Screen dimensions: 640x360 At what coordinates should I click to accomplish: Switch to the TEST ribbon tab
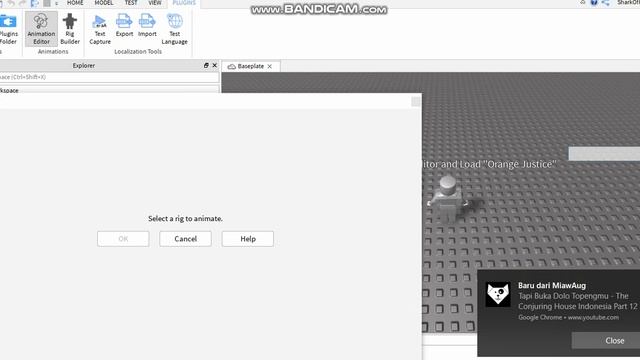click(131, 3)
